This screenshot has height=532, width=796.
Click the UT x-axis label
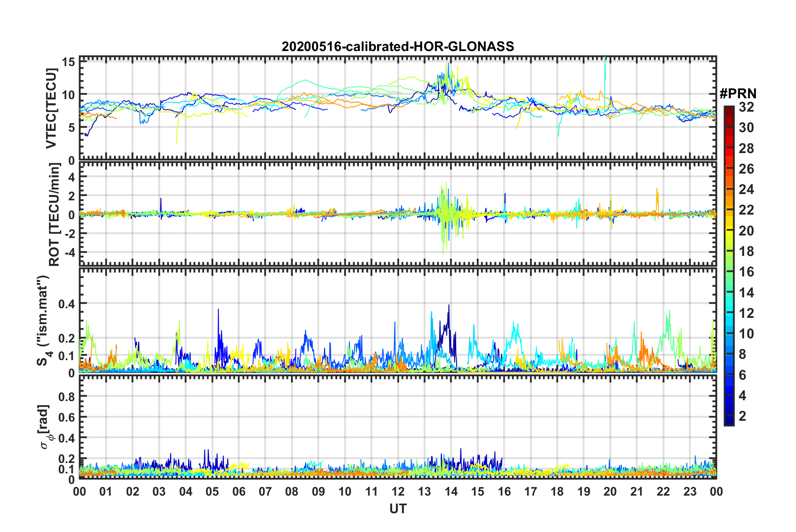398,509
